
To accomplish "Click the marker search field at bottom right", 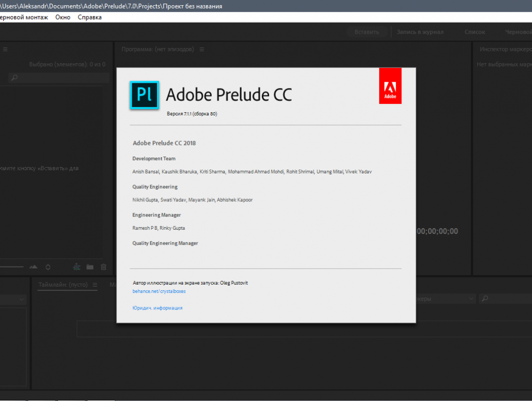I will point(506,298).
